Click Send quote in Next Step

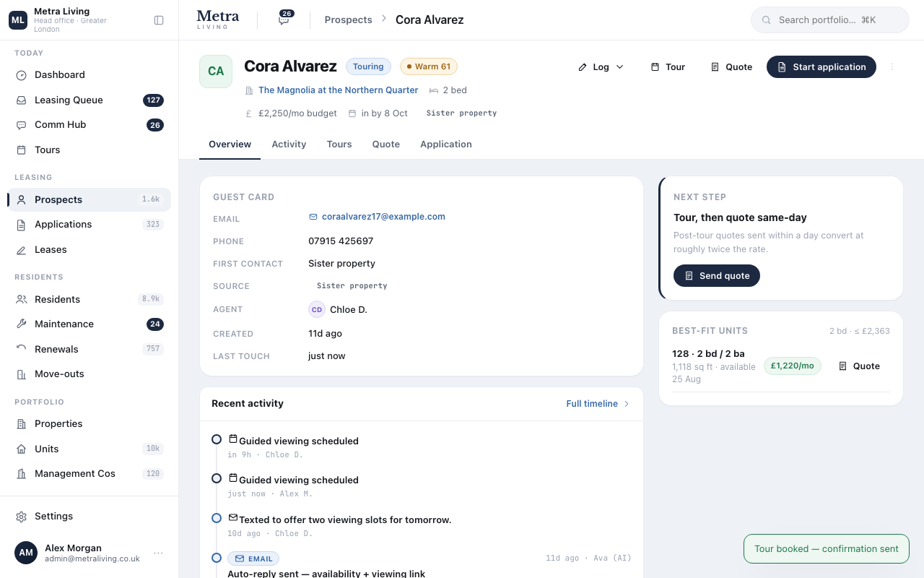pos(717,276)
